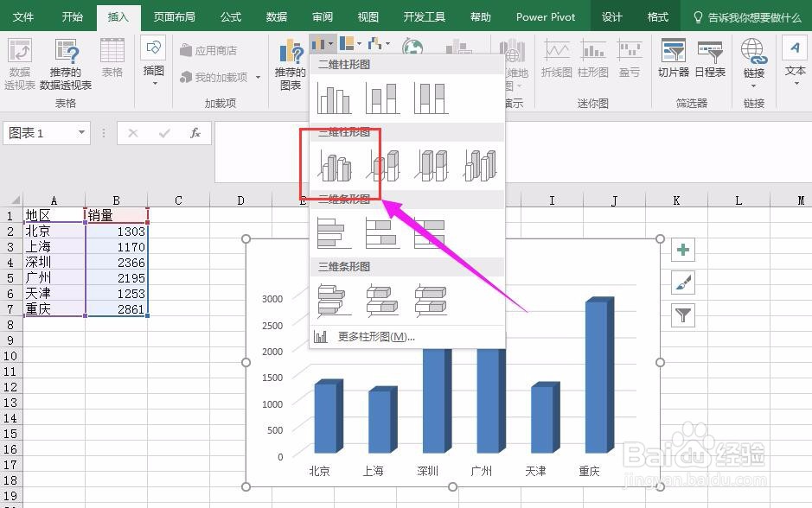Screen dimensions: 812x508
Task: Select column K header
Action: point(676,200)
